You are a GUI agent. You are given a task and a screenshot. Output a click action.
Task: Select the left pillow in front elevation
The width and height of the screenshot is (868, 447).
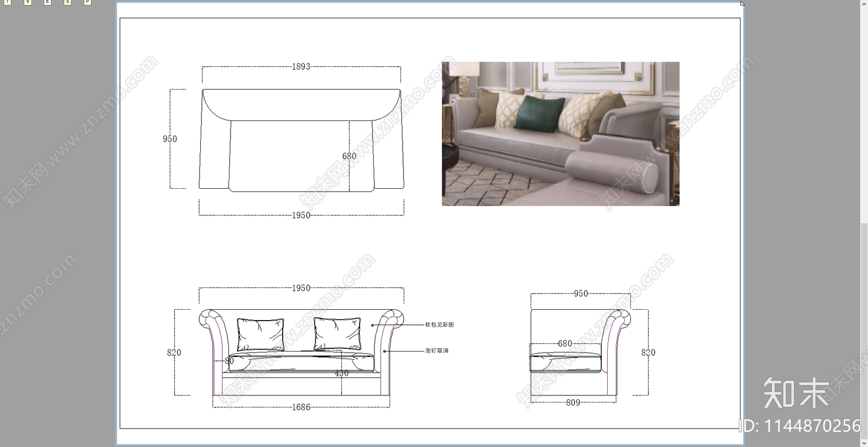coord(260,335)
